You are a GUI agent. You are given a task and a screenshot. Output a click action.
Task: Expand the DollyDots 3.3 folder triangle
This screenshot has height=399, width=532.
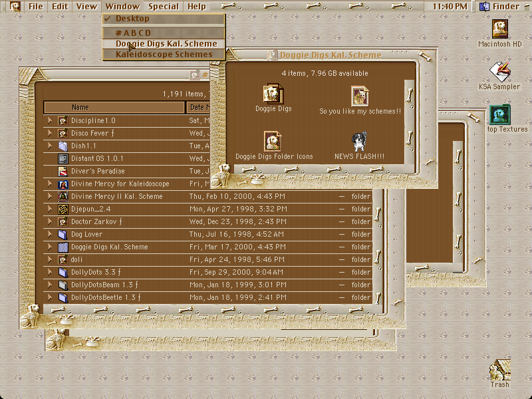pyautogui.click(x=49, y=272)
